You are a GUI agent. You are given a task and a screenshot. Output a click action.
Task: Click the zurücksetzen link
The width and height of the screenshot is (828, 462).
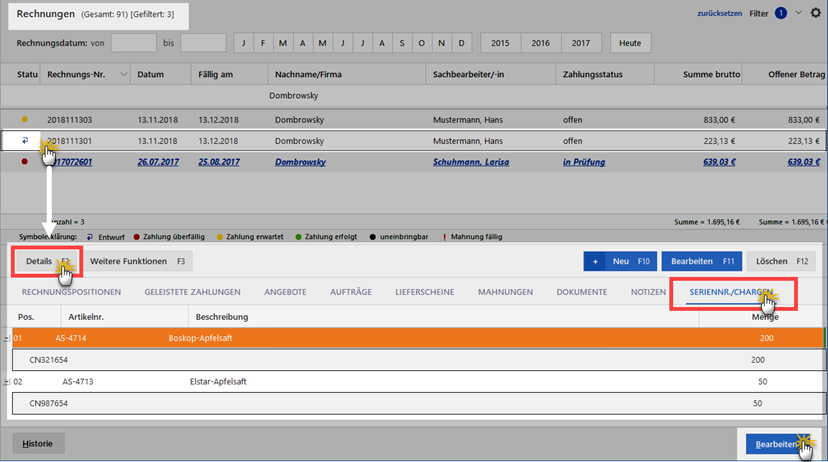719,13
